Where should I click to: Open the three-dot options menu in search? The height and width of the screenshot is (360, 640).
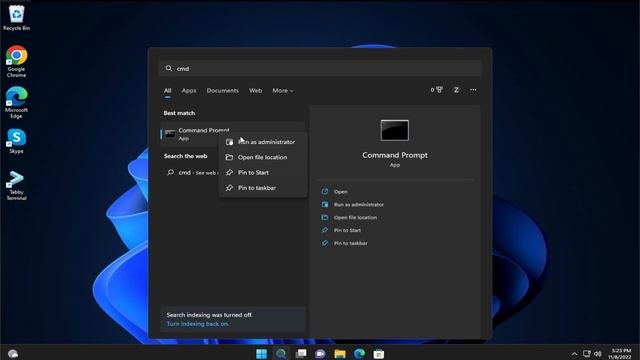[x=473, y=90]
